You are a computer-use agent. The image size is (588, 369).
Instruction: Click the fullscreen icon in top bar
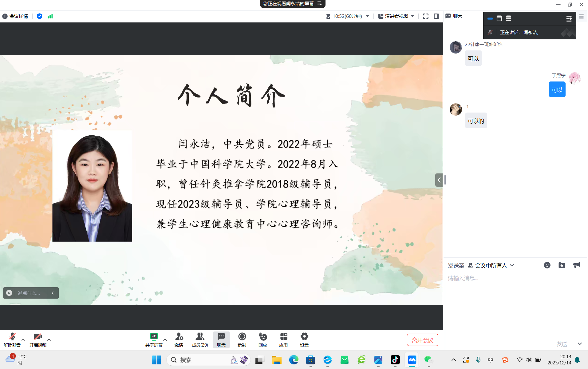click(x=425, y=16)
